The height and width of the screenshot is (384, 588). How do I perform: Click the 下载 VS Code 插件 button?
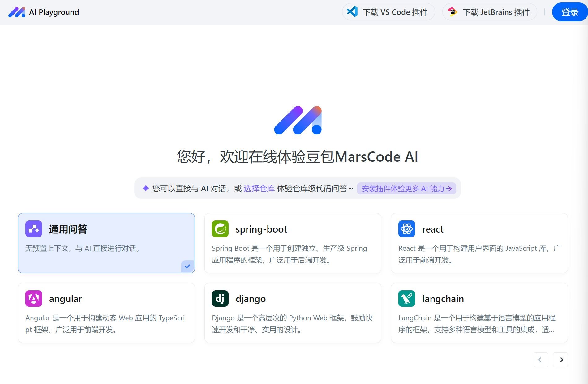[x=388, y=12]
